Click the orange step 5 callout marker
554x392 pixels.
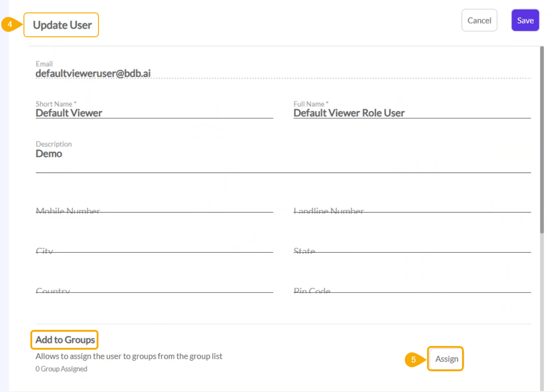click(414, 359)
